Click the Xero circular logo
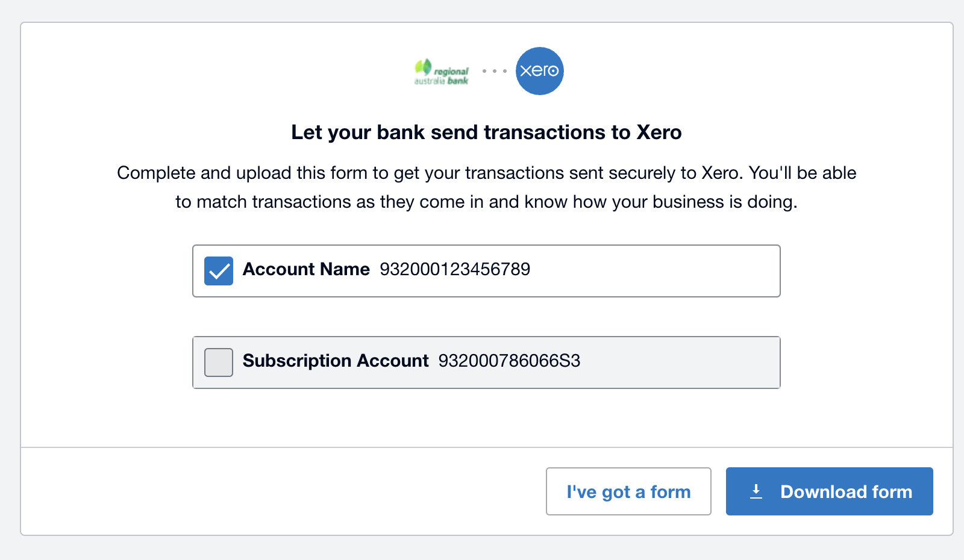This screenshot has width=964, height=560. (539, 71)
